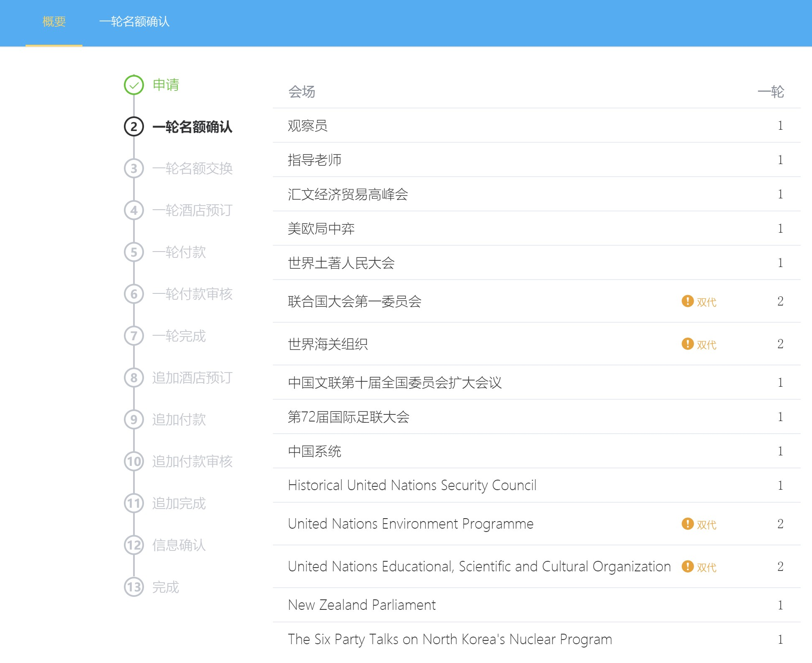Select the 申请 step label
The height and width of the screenshot is (663, 812).
pyautogui.click(x=166, y=85)
